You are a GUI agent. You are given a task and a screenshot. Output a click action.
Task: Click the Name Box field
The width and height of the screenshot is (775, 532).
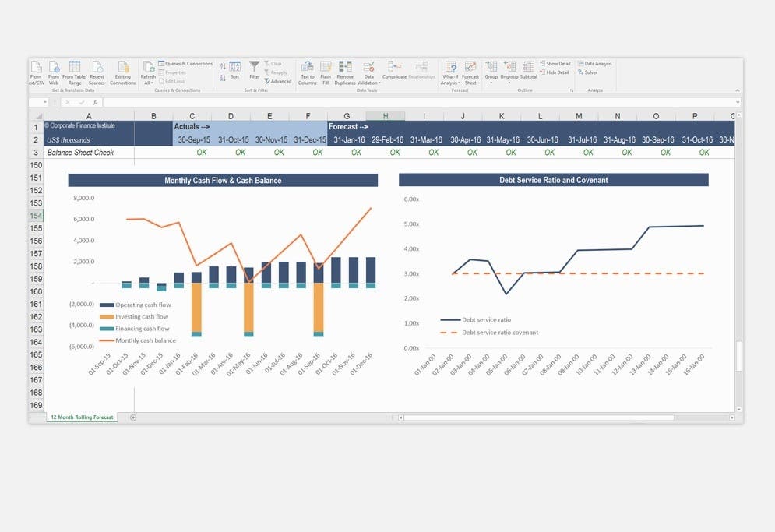pos(39,100)
